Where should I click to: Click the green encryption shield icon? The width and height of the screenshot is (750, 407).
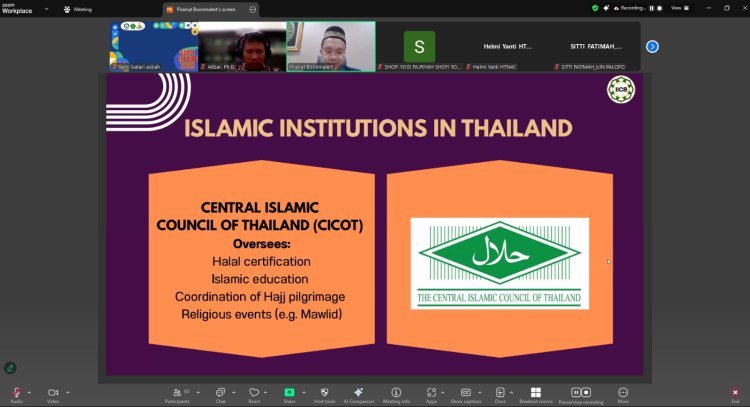click(x=595, y=8)
